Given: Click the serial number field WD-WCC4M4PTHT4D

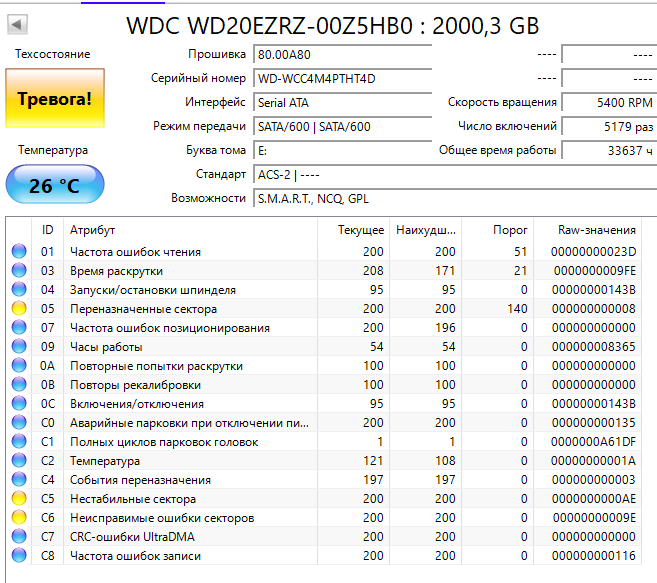Looking at the screenshot, I should (342, 78).
